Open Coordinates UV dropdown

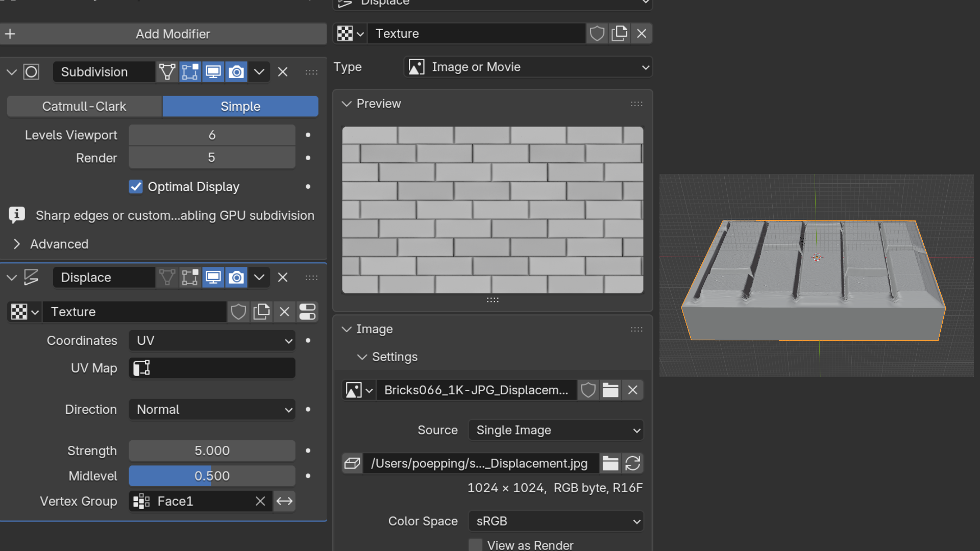tap(212, 341)
